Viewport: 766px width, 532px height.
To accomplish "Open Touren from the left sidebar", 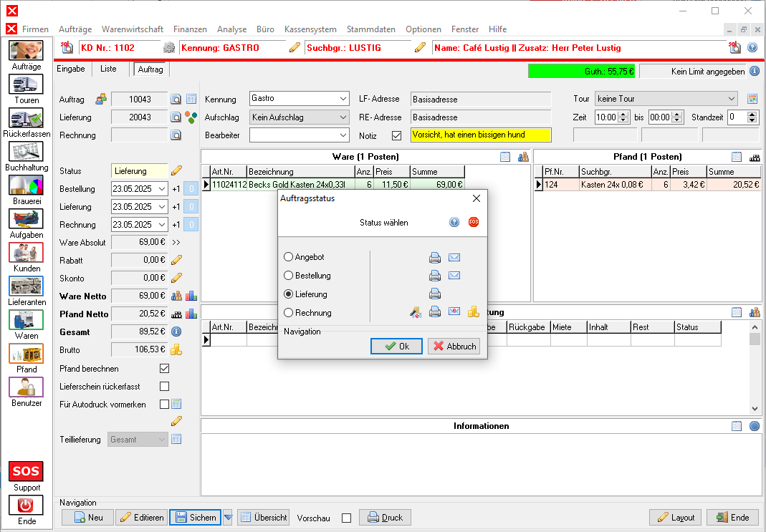I will point(27,85).
